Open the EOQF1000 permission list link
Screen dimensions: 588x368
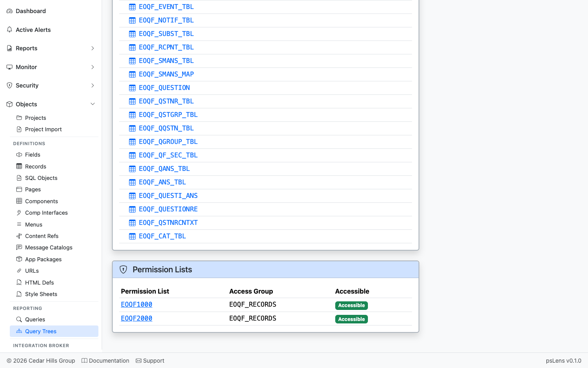136,304
